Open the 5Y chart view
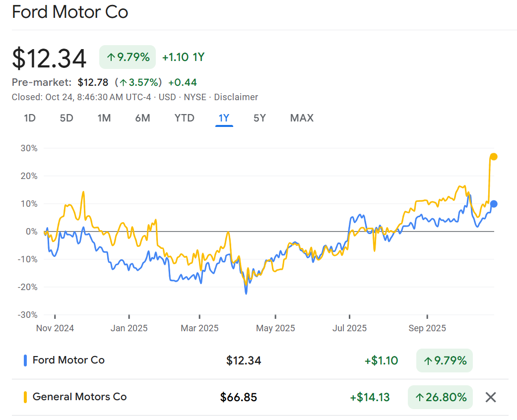 tap(259, 118)
